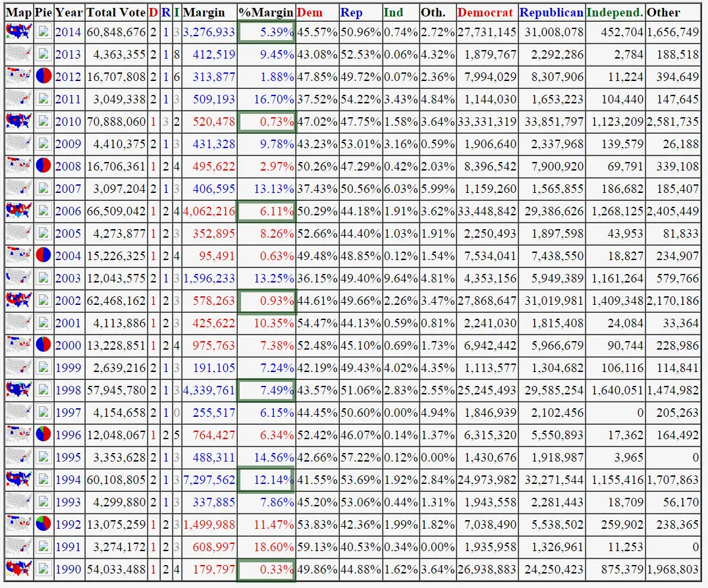Click the Total Vote column header
Viewport: 708px width, 588px height.
[x=116, y=13]
